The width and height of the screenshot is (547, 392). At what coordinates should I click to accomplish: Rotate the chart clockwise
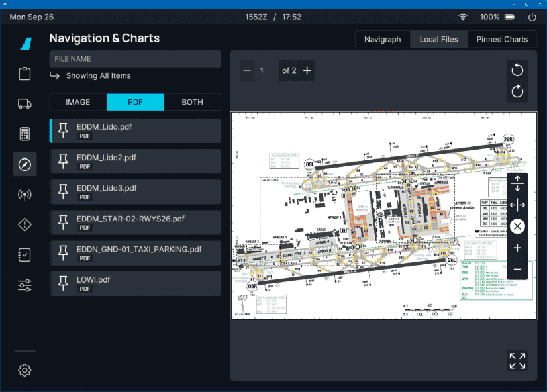(x=517, y=91)
